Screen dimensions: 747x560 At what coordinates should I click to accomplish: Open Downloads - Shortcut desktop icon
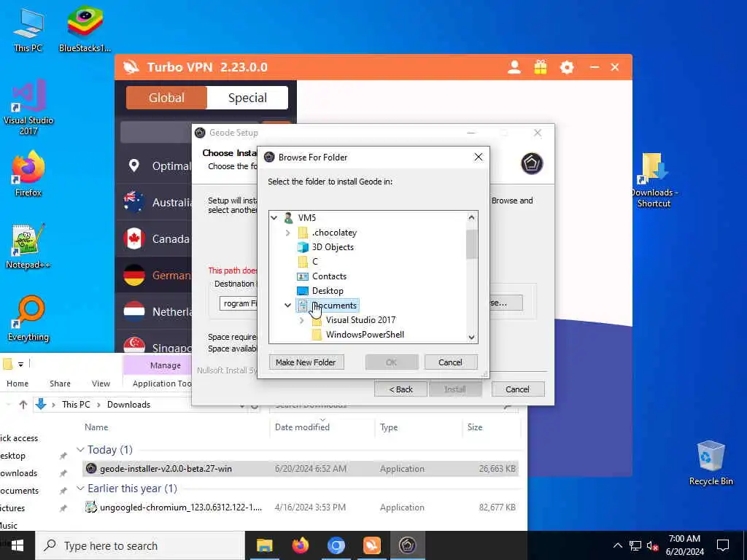pos(654,179)
